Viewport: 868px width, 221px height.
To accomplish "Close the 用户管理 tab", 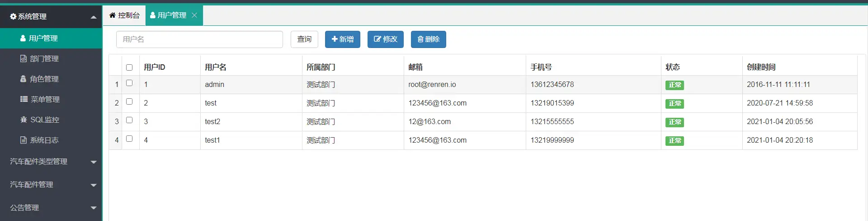I will [x=194, y=15].
